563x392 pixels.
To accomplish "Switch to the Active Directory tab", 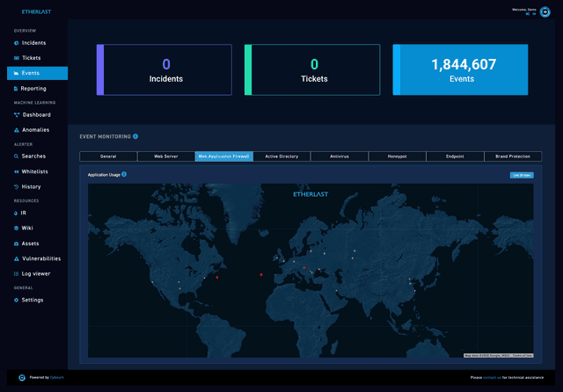I will pos(281,156).
